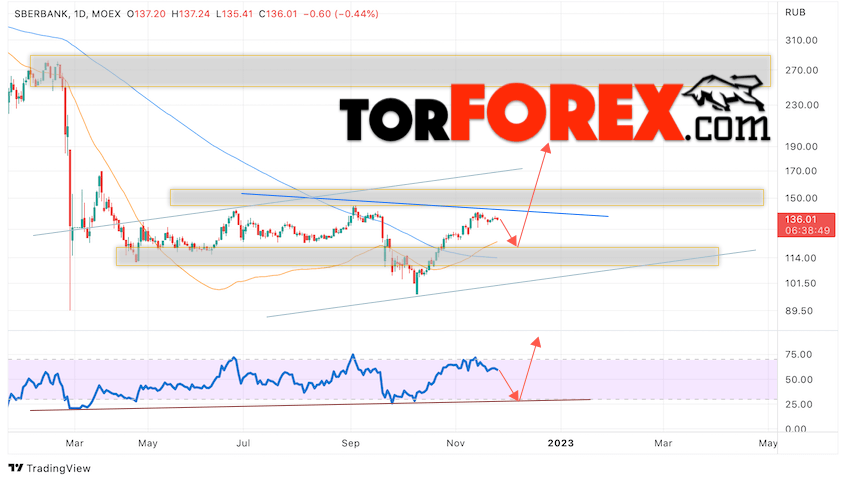
Task: Click the Jul time axis label
Action: click(x=243, y=443)
